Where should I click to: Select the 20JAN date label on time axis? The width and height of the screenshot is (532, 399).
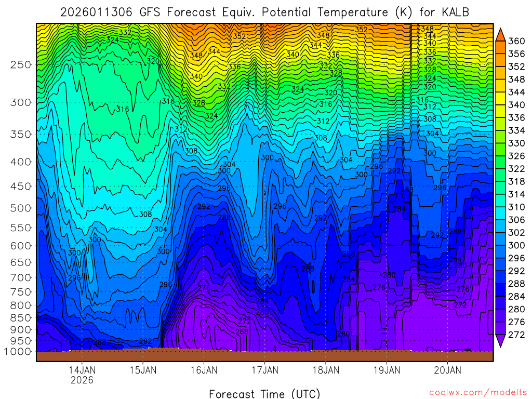pos(447,370)
